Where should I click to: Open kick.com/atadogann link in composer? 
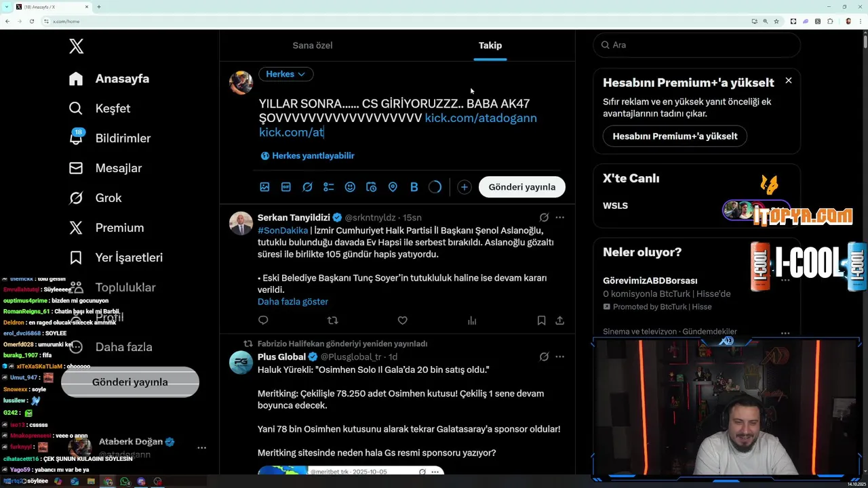(x=481, y=118)
